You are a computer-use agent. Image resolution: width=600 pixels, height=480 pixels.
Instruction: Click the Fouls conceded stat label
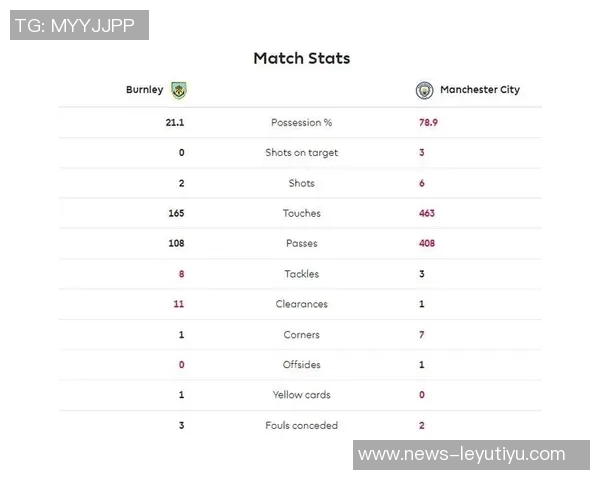point(301,425)
